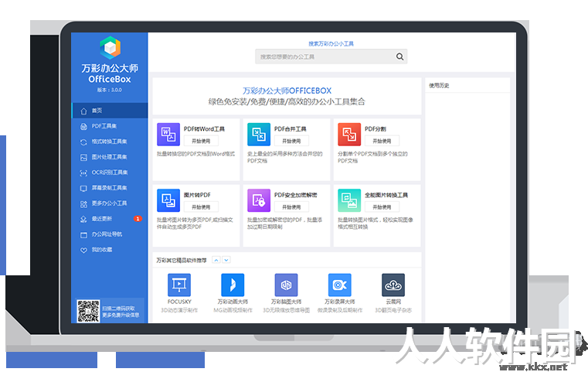Open 我的收藏 in the sidebar
The width and height of the screenshot is (588, 372).
(x=110, y=250)
